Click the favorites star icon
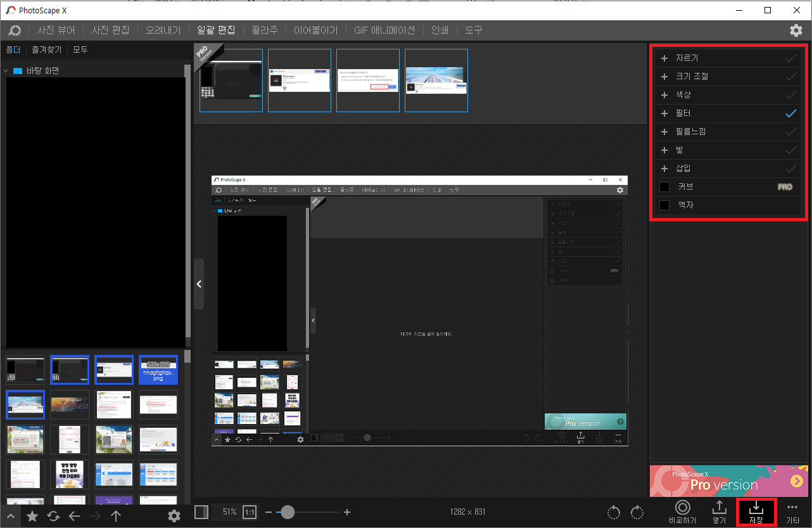This screenshot has width=812, height=528. [32, 516]
